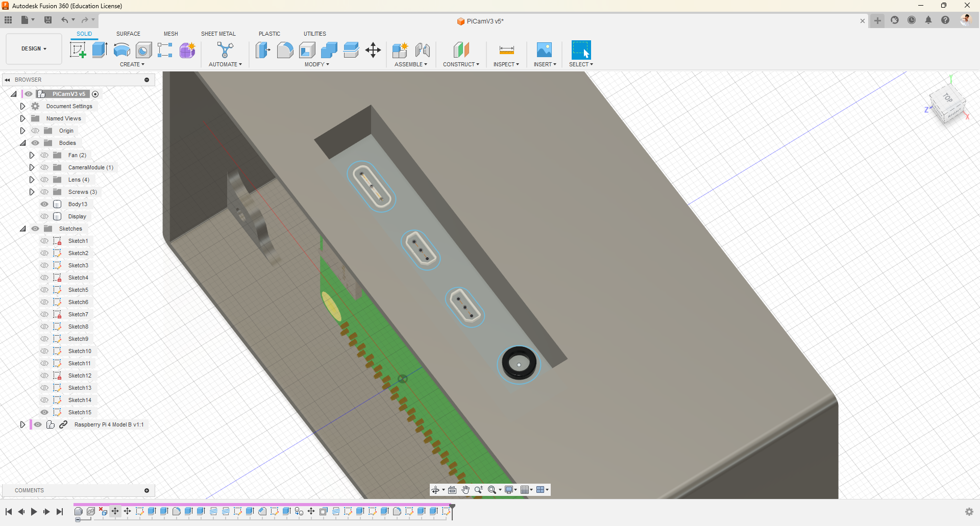Select the Measure tool icon
Screen dimensions: 980x526
(x=506, y=50)
